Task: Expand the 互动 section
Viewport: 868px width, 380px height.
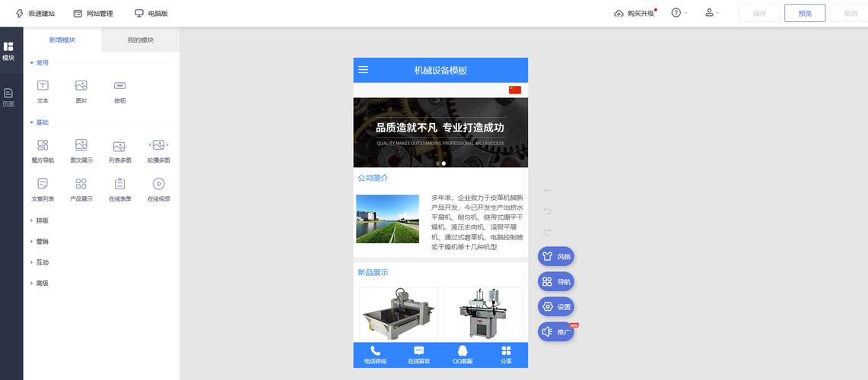Action: [40, 263]
